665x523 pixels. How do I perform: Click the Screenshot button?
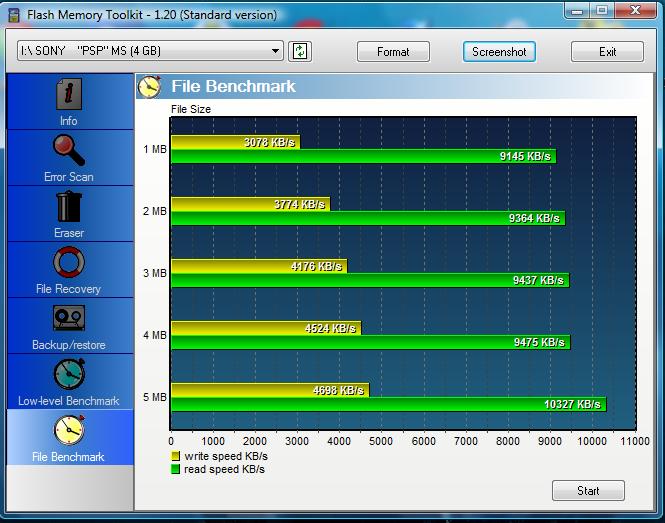point(499,51)
